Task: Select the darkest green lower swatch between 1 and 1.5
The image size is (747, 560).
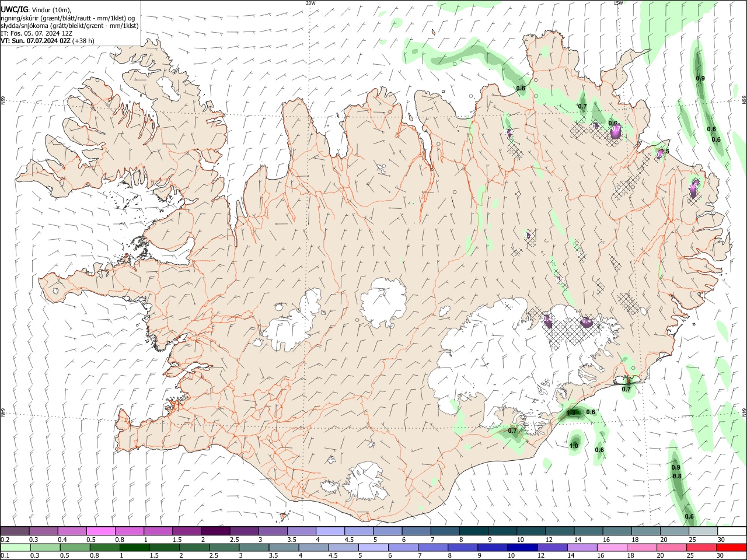Action: click(134, 548)
